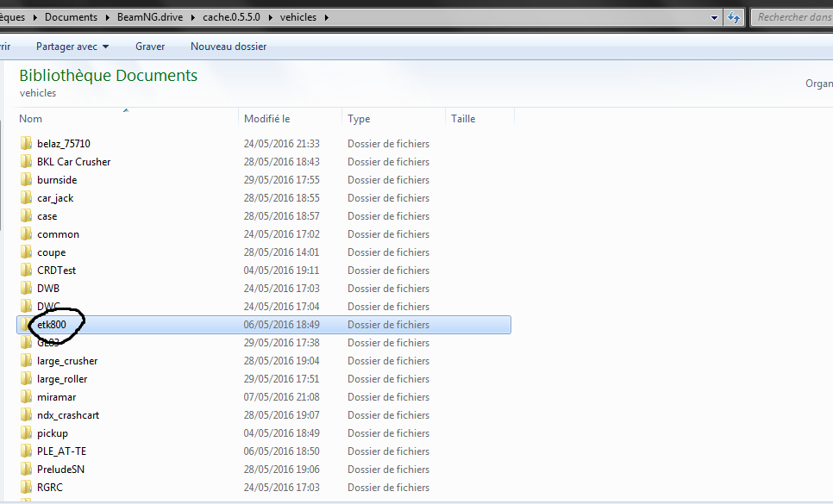The width and height of the screenshot is (833, 504).
Task: Click the BKL Car Crusher folder icon
Action: [26, 161]
